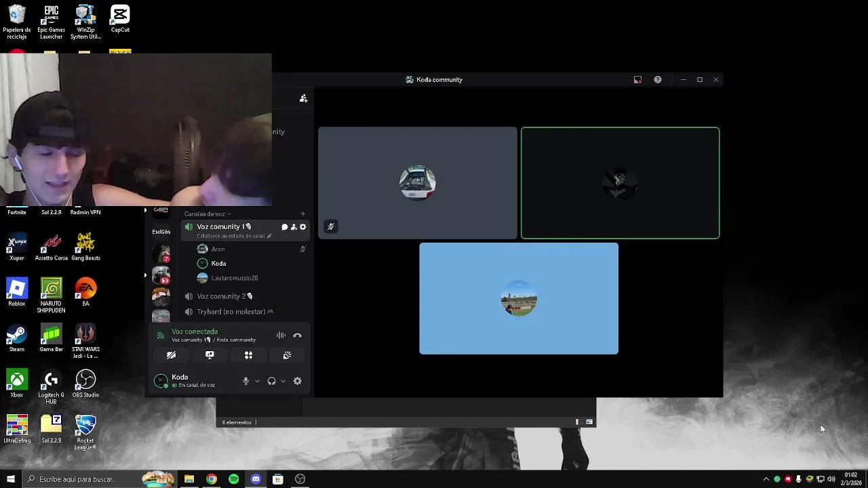Switch Explorer to large icons view
Screen dimensions: 868x488
coord(589,422)
